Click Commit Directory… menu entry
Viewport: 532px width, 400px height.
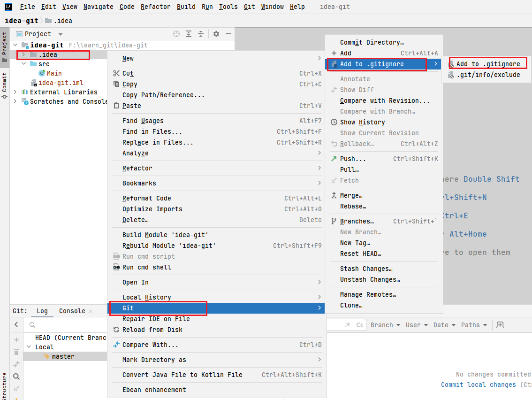(x=384, y=42)
